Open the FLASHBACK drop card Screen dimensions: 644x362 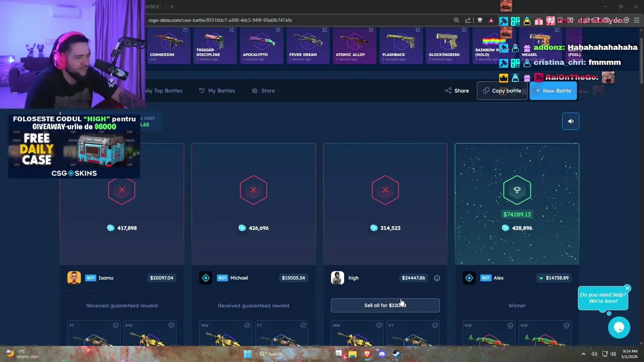tap(401, 46)
